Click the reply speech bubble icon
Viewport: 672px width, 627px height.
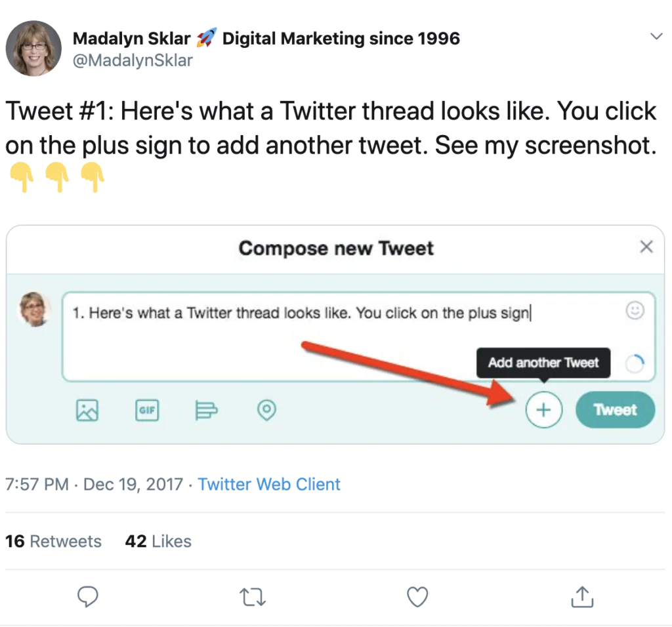pos(88,596)
